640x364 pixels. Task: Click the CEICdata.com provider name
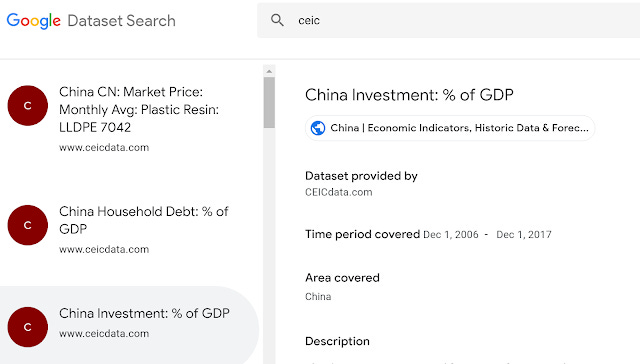pos(338,192)
